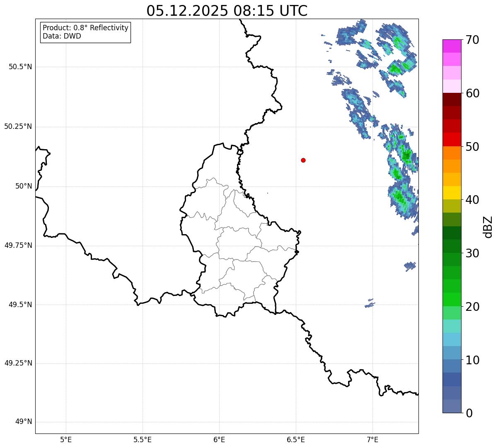
Task: Click the 50.5°N latitude tick label
Action: (x=20, y=67)
